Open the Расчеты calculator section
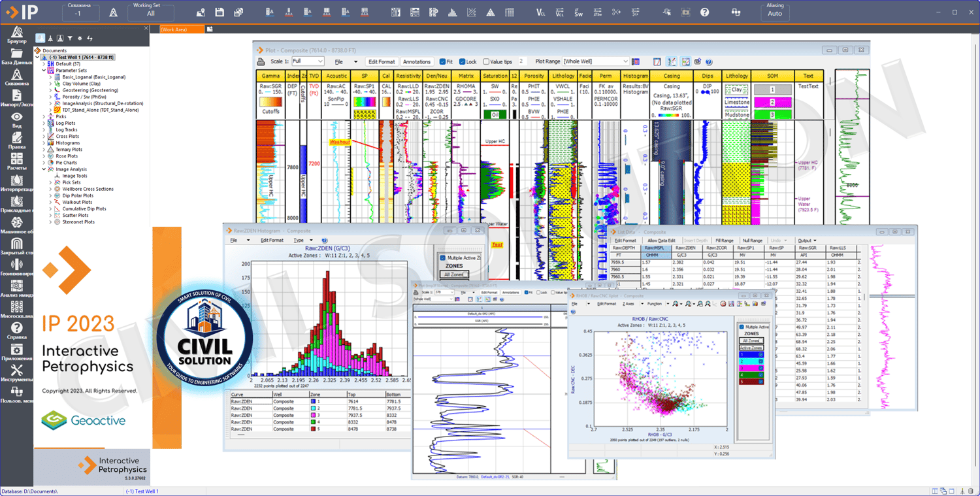The width and height of the screenshot is (980, 496). [x=17, y=161]
